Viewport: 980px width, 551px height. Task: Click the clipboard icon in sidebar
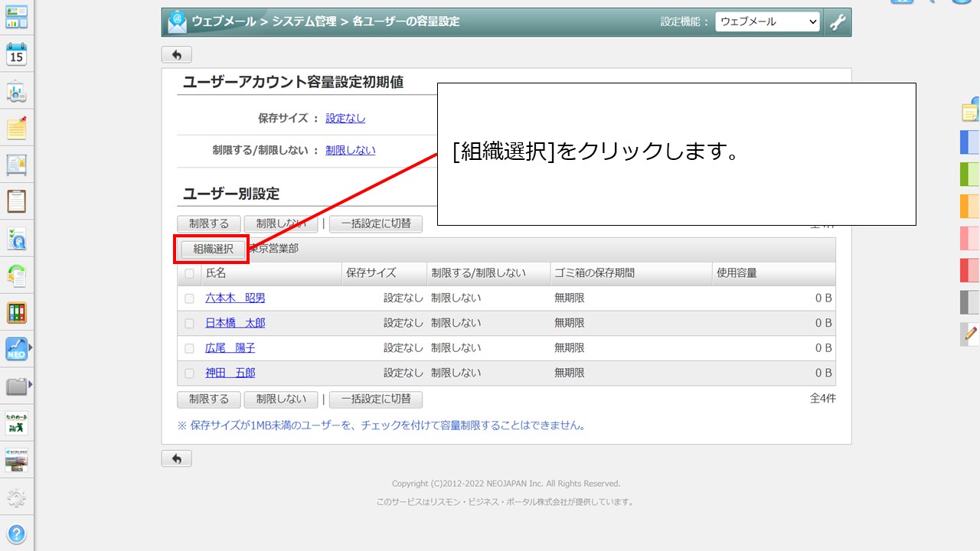pos(16,201)
